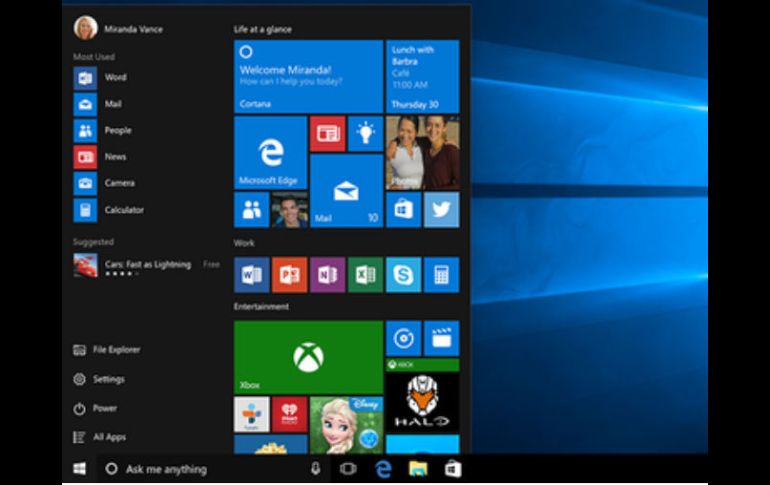
Task: Open the iHeartRadio tile
Action: click(289, 413)
